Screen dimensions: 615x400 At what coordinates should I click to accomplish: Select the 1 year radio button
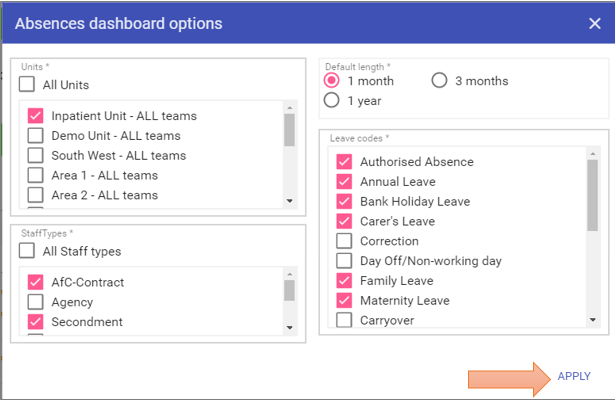tap(332, 100)
